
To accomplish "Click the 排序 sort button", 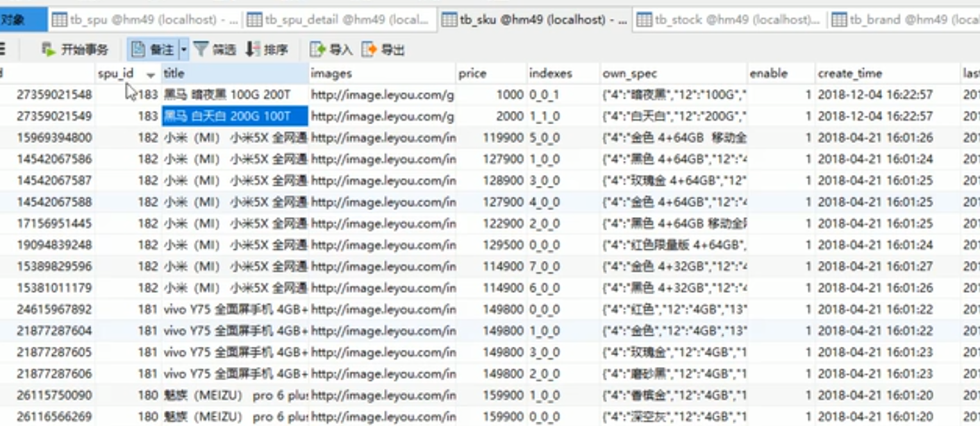I will click(267, 49).
